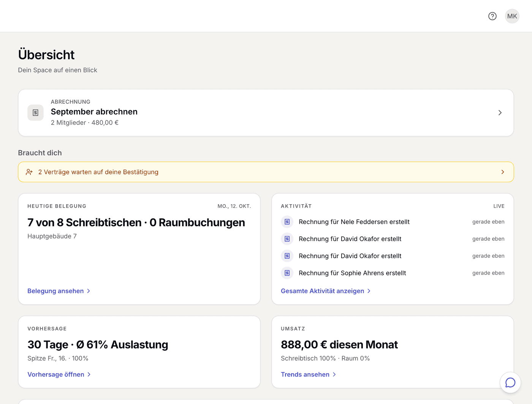
Task: Click the 2 Mitglieder · 480,00 € subtitle
Action: (85, 123)
